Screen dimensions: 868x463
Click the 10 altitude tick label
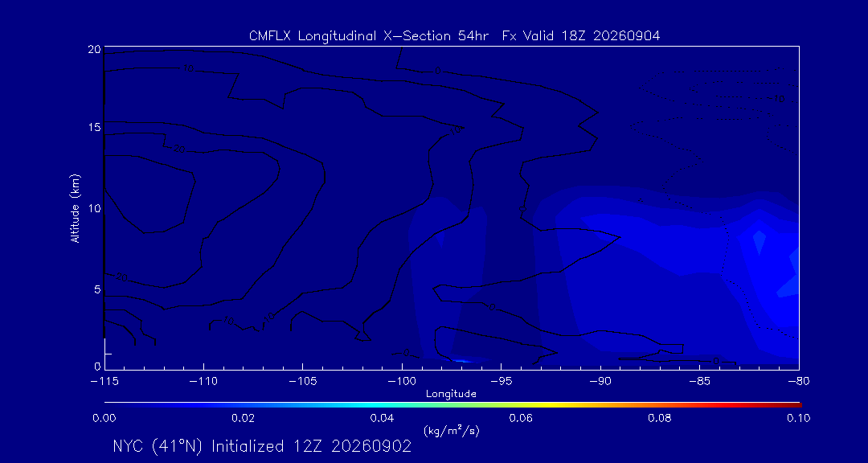coord(94,209)
